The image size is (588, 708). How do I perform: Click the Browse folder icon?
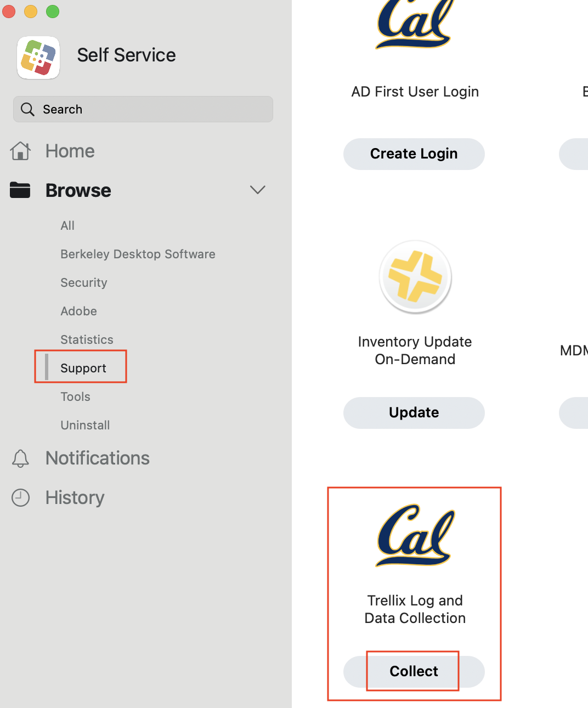pyautogui.click(x=20, y=190)
